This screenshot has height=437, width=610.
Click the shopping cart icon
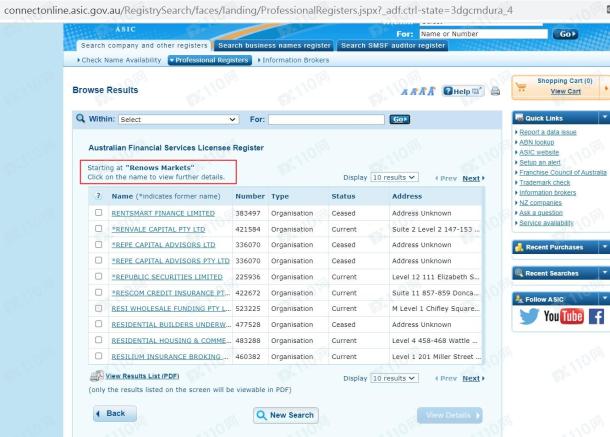[x=522, y=88]
